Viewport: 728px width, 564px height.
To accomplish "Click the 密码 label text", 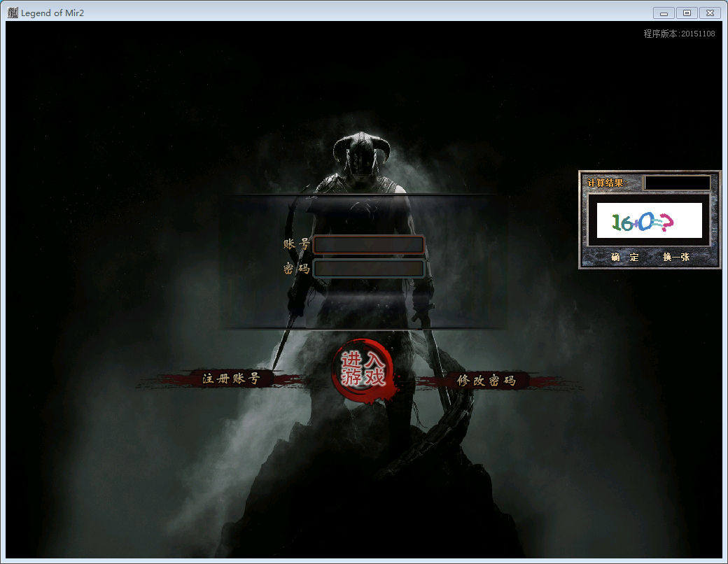I will 296,268.
